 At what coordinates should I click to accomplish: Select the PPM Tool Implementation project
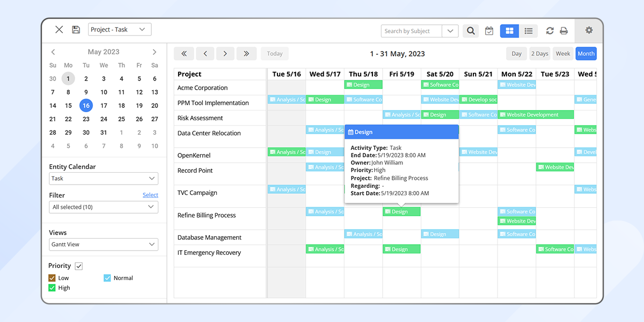pyautogui.click(x=213, y=103)
